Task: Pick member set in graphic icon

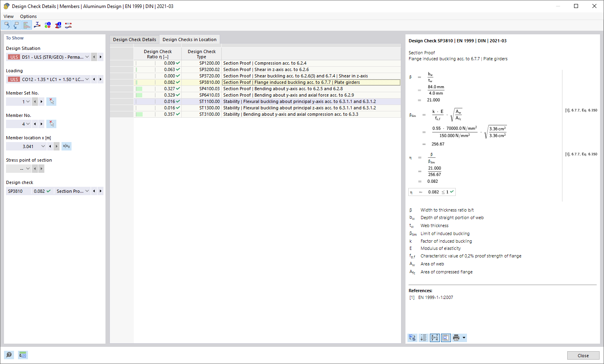Action: (51, 102)
